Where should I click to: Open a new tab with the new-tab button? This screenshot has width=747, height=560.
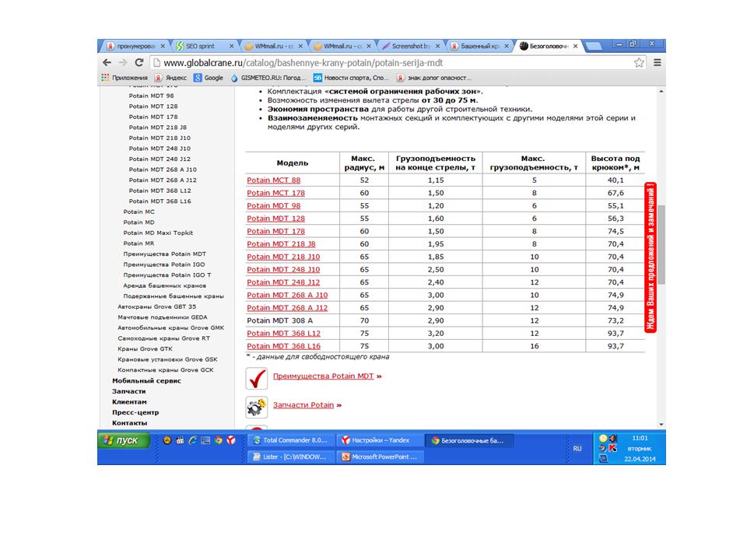[x=594, y=46]
